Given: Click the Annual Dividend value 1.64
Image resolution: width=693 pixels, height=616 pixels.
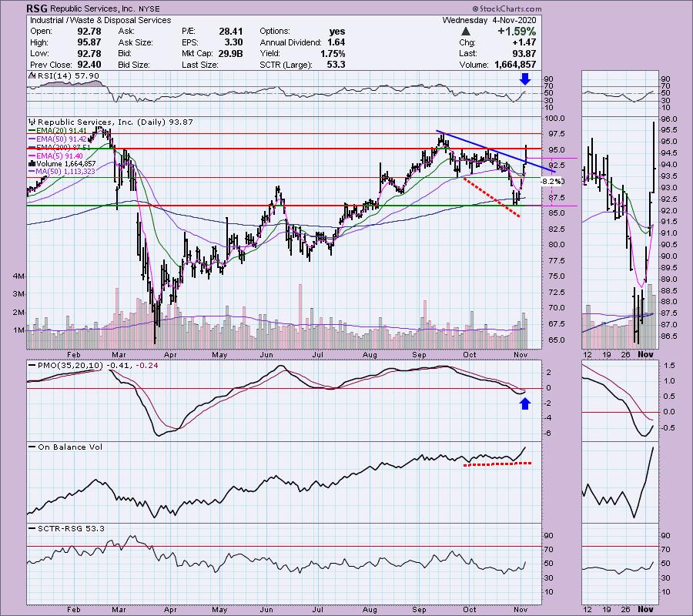Looking at the screenshot, I should (336, 42).
